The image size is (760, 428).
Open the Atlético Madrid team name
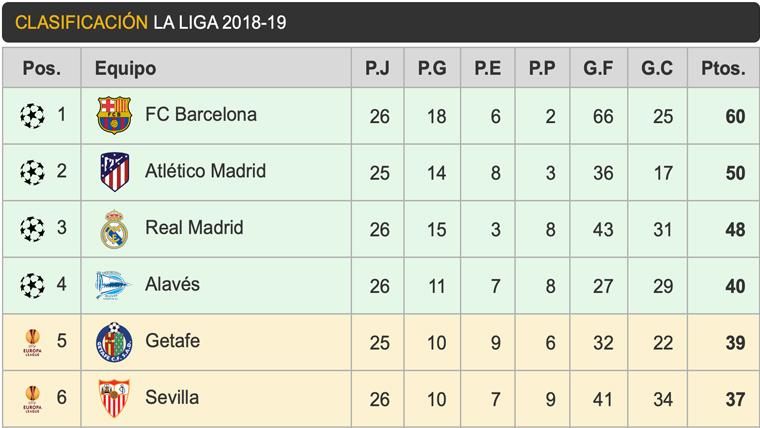pos(205,171)
